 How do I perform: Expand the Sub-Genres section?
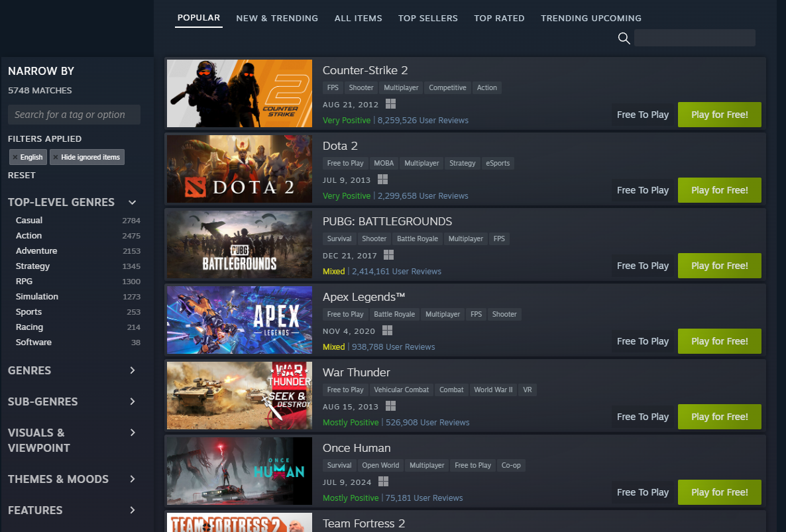(x=133, y=401)
